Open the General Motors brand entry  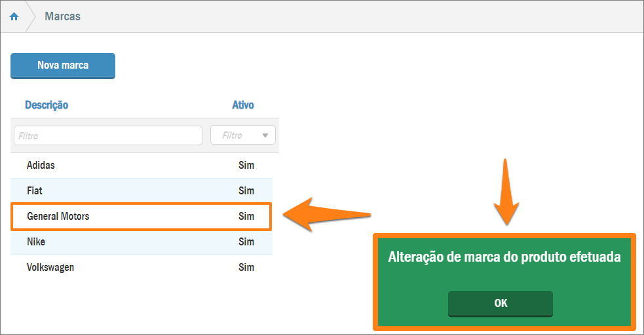58,217
